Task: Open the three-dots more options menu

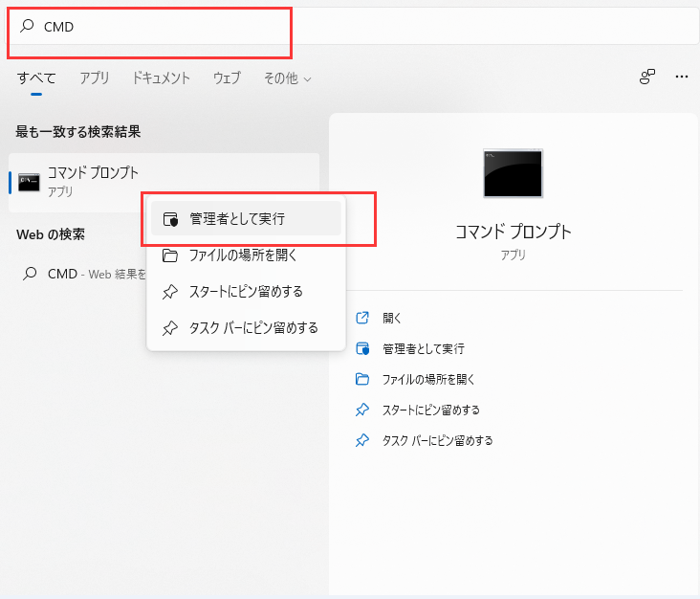Action: click(681, 77)
